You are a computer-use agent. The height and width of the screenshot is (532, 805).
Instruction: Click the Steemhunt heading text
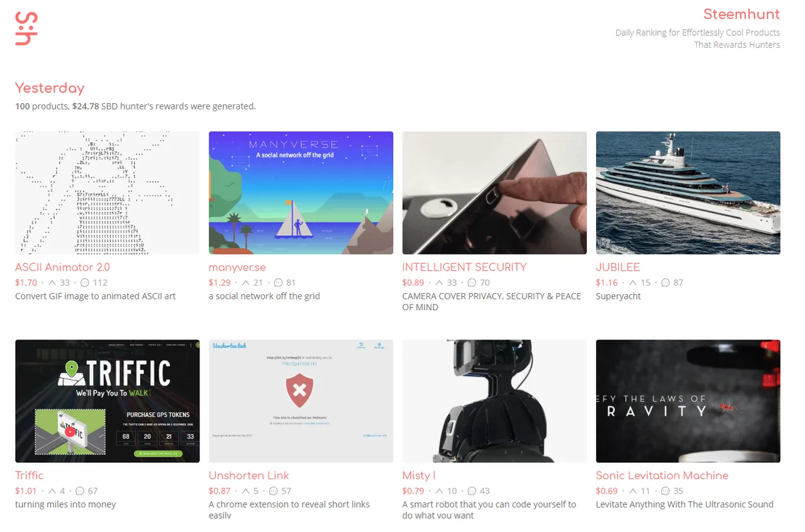coord(741,14)
